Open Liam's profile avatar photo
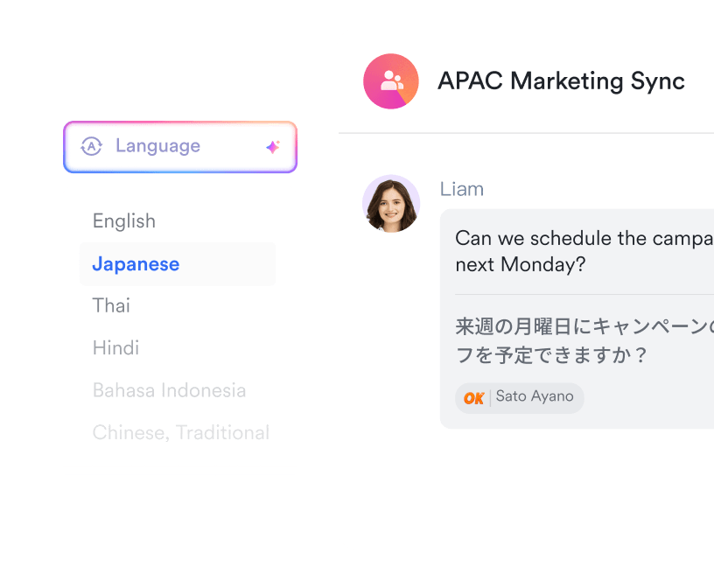Viewport: 714px width, 588px height. tap(391, 204)
